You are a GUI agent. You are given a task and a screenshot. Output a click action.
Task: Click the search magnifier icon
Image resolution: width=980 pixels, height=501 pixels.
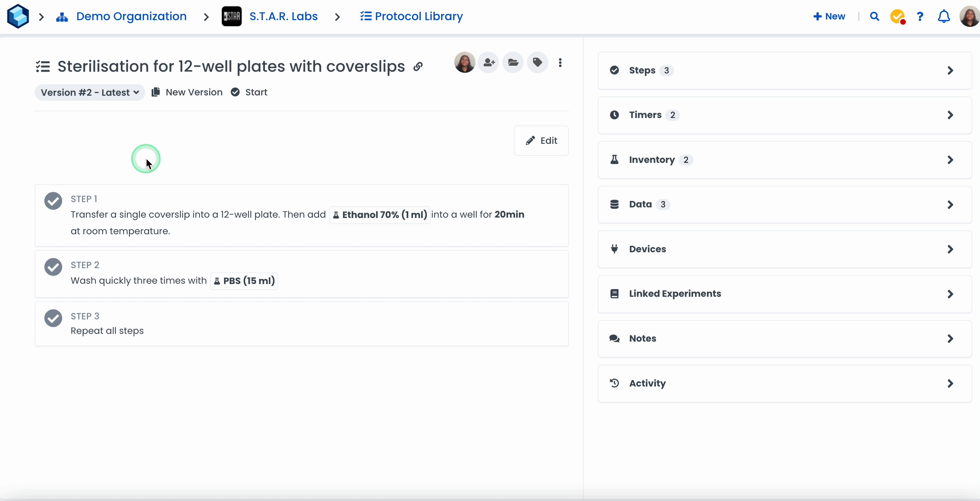pos(874,16)
